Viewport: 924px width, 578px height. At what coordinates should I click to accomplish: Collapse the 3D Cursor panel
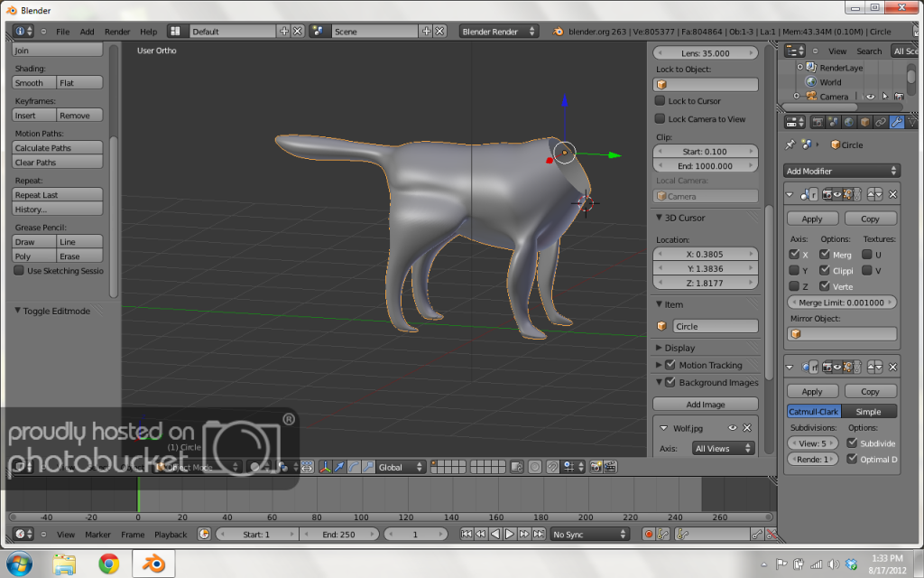point(660,218)
